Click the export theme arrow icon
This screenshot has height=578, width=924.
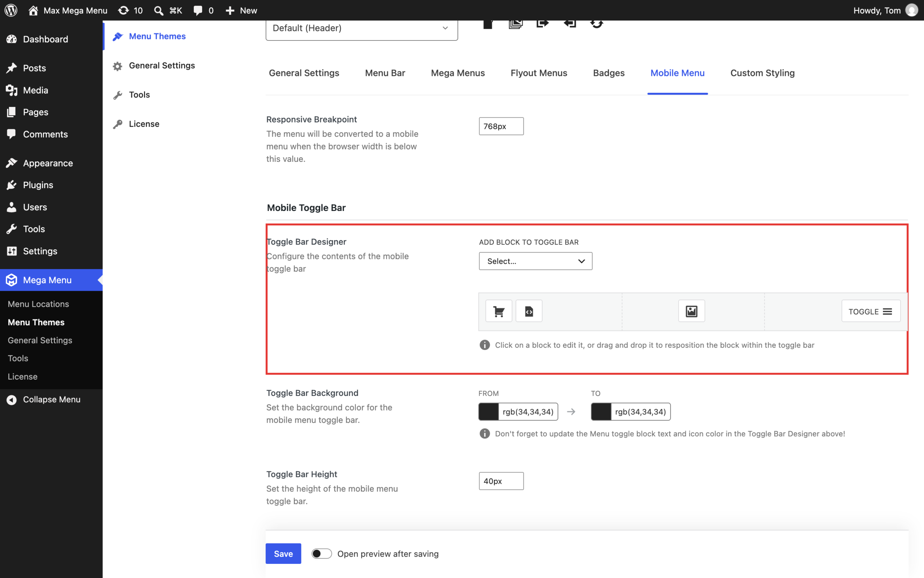point(542,24)
